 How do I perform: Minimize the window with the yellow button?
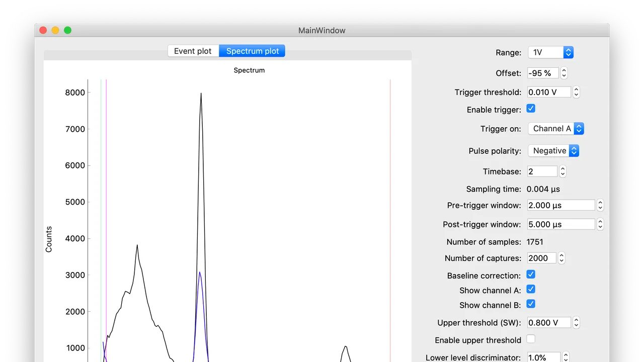[x=55, y=30]
